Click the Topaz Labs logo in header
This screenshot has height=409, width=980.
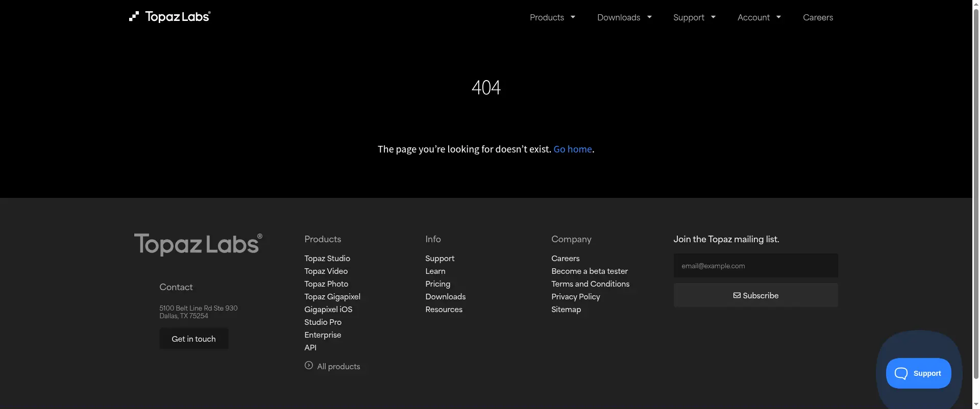pos(170,17)
